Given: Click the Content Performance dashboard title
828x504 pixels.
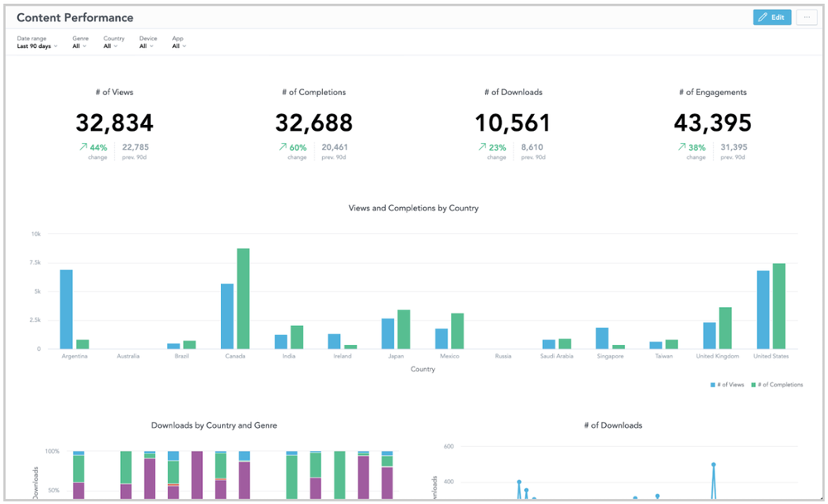Looking at the screenshot, I should (75, 17).
